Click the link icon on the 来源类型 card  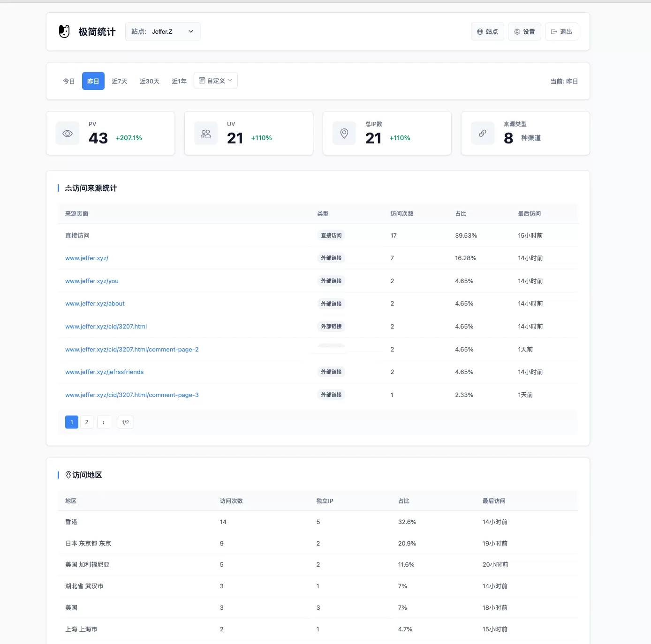pos(482,133)
